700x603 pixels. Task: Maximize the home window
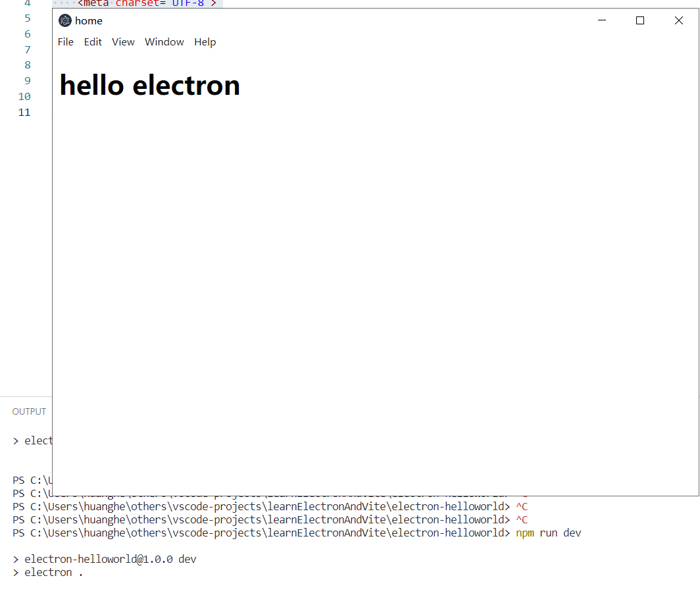pos(640,20)
